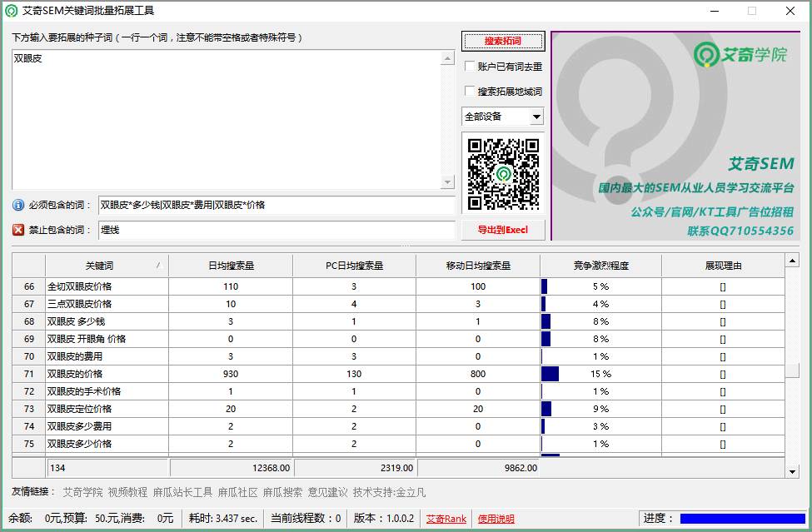Open the 艾奇学院 friendly link
812x532 pixels.
82,492
